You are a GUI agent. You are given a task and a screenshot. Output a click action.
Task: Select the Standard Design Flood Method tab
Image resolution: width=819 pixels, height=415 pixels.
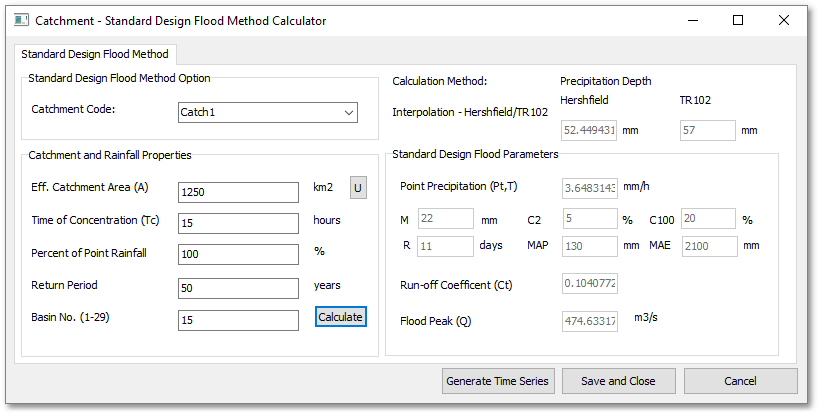pyautogui.click(x=95, y=54)
